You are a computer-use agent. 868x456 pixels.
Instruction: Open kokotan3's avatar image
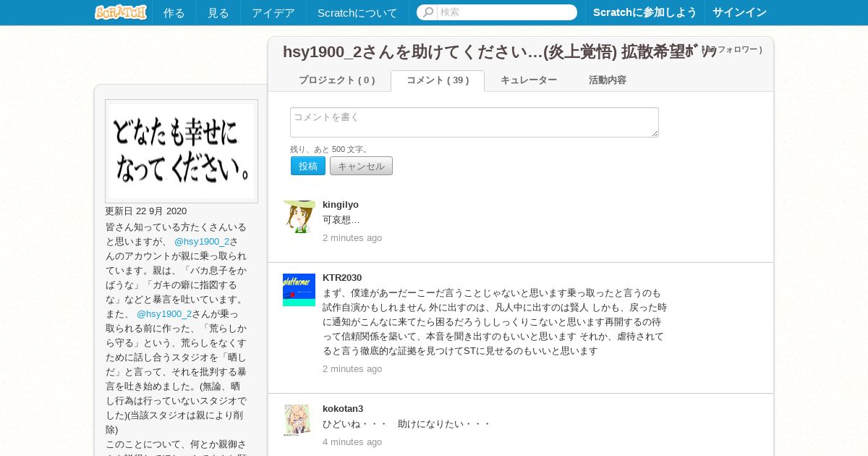coord(299,421)
